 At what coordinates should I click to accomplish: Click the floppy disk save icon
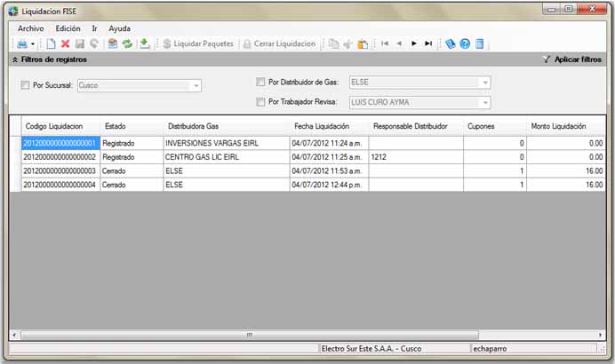click(80, 44)
